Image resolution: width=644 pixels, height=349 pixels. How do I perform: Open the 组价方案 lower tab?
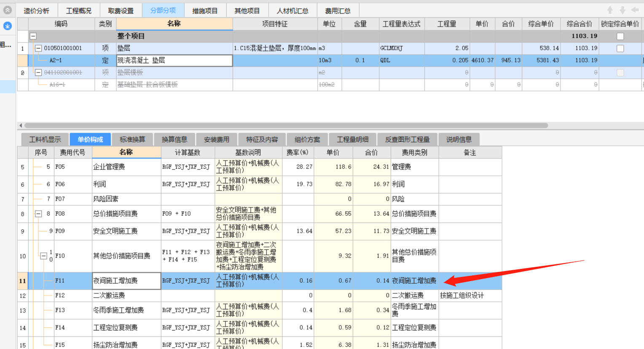307,140
